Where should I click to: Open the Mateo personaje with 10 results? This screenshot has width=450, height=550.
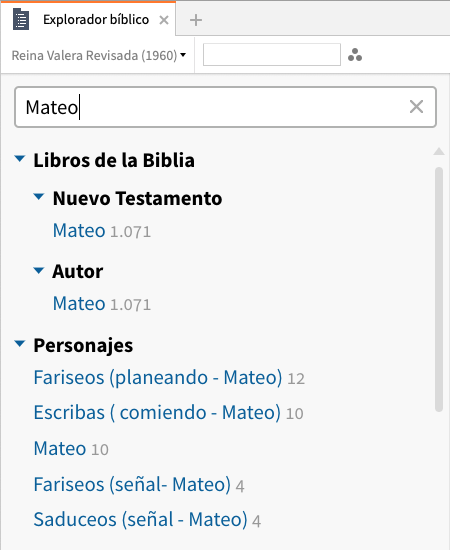pos(60,449)
